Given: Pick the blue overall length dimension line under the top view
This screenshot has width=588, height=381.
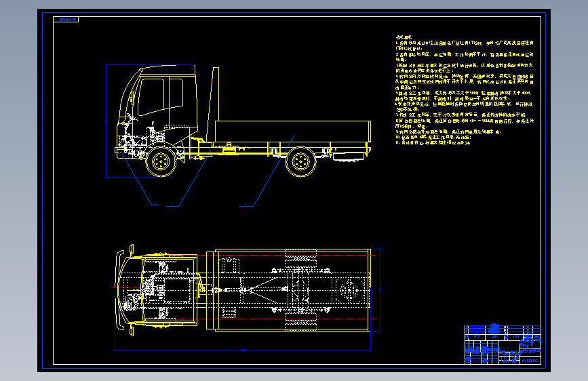Looking at the screenshot, I should point(243,350).
